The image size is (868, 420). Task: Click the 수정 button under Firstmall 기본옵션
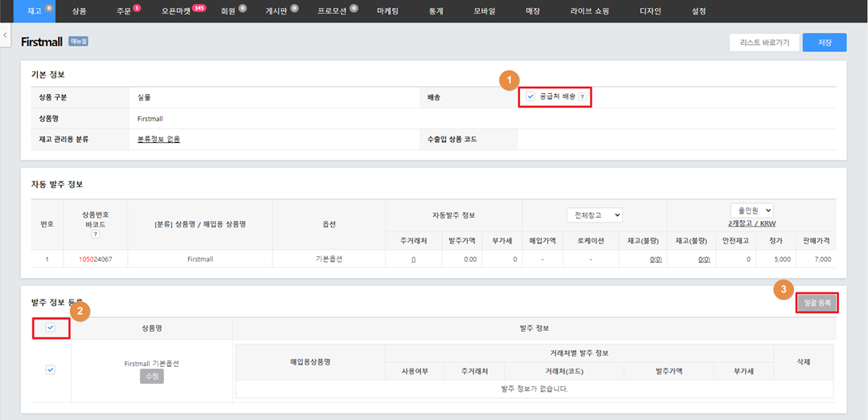click(152, 377)
